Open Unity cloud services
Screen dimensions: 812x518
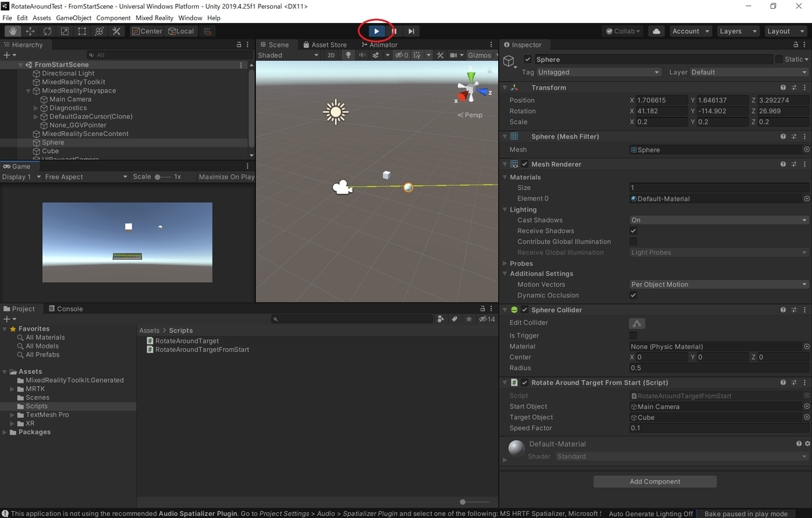pyautogui.click(x=656, y=31)
